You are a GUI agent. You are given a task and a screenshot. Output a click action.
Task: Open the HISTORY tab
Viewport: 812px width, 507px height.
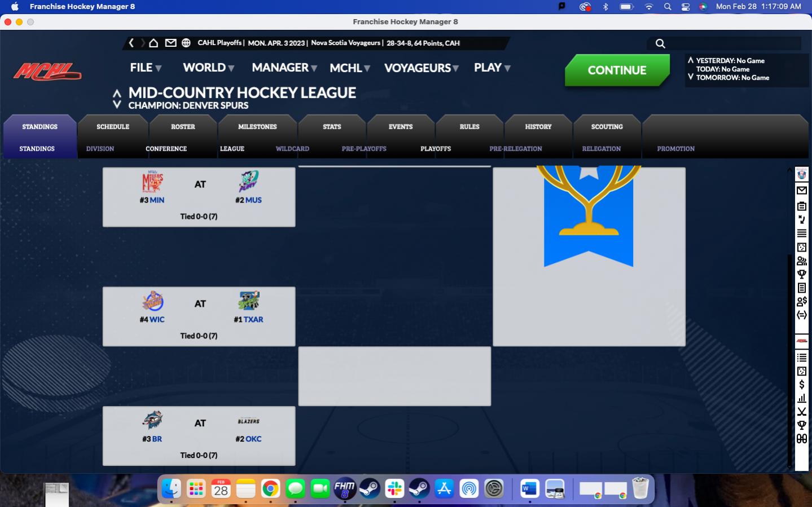(538, 127)
